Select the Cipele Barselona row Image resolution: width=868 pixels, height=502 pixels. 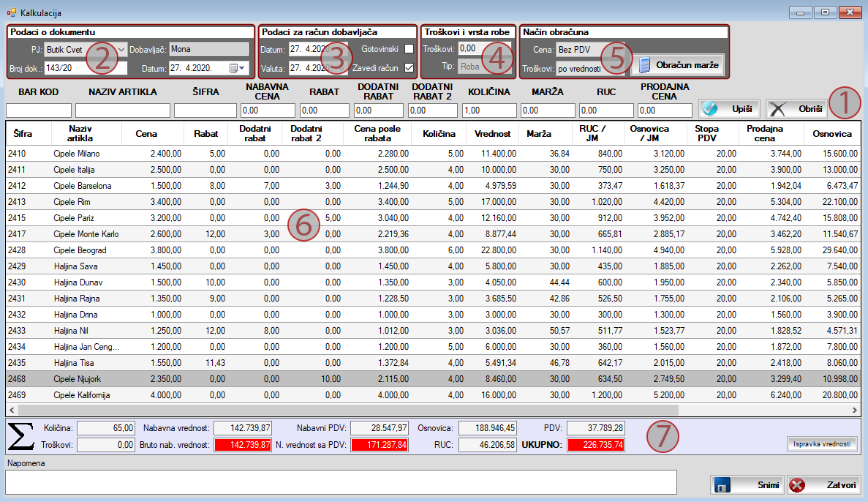(x=434, y=186)
